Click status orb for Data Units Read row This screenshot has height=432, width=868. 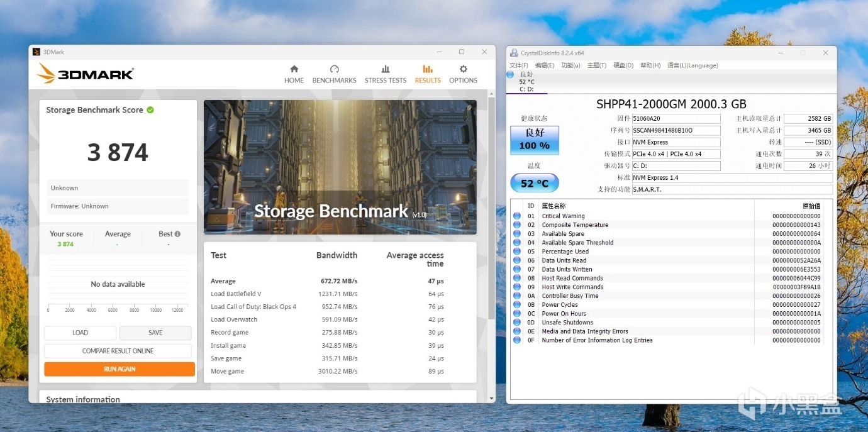click(x=517, y=260)
